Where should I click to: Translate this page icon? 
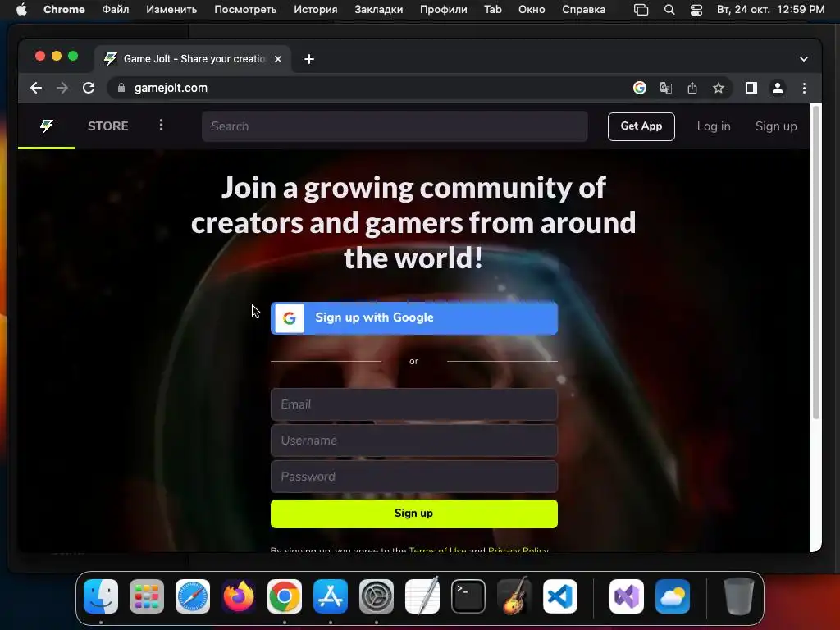tap(666, 88)
